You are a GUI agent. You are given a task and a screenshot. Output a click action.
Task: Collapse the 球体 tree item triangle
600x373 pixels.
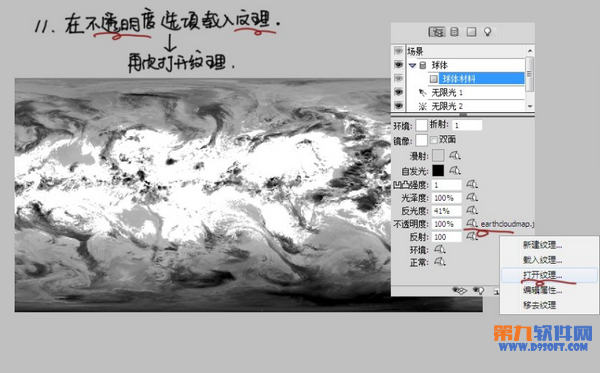click(412, 65)
